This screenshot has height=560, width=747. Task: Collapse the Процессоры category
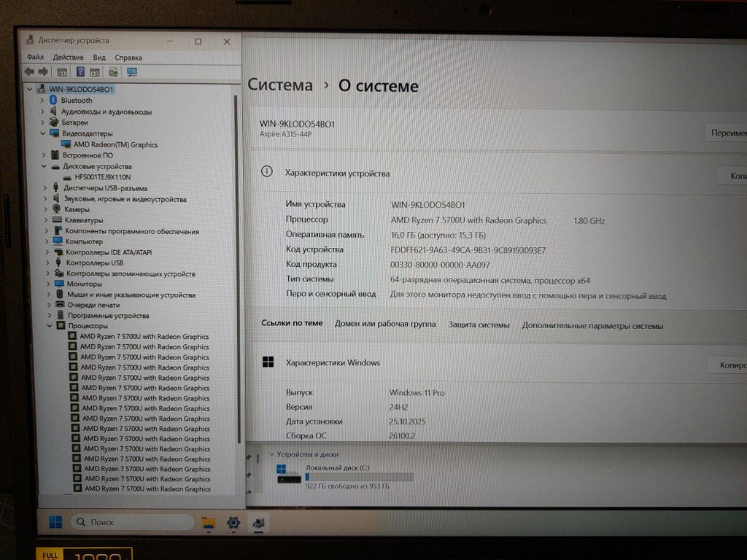[x=49, y=326]
